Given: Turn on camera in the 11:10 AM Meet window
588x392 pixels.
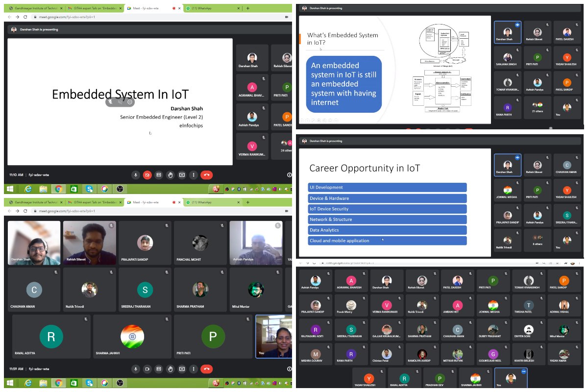Looking at the screenshot, I should point(147,175).
